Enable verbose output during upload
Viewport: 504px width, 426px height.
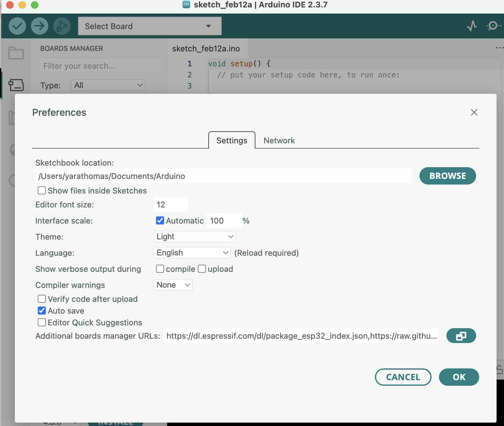point(202,269)
